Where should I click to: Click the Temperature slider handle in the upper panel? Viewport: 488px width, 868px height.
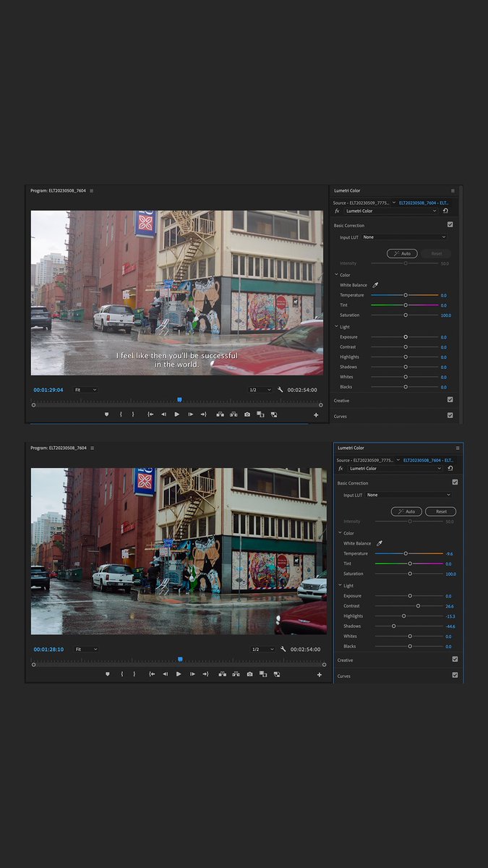click(406, 295)
